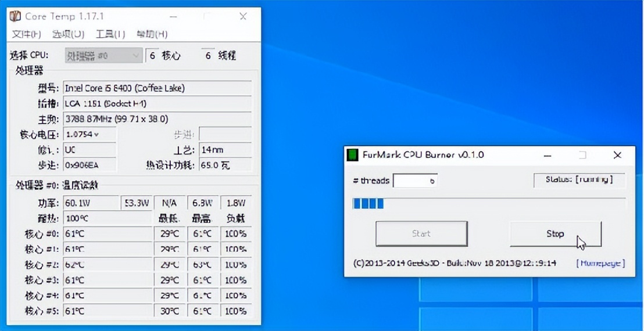Minimize the FurMark CPU Burner window
Screen dimensions: 644x331
[x=547, y=155]
